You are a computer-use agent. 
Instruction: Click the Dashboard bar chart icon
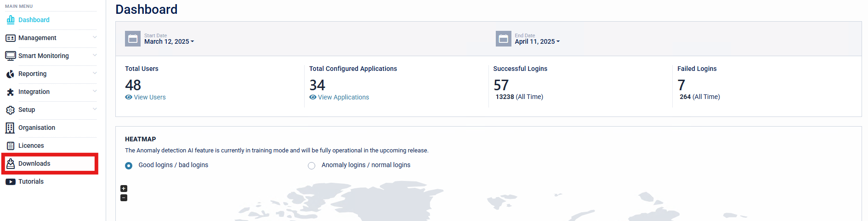click(10, 20)
